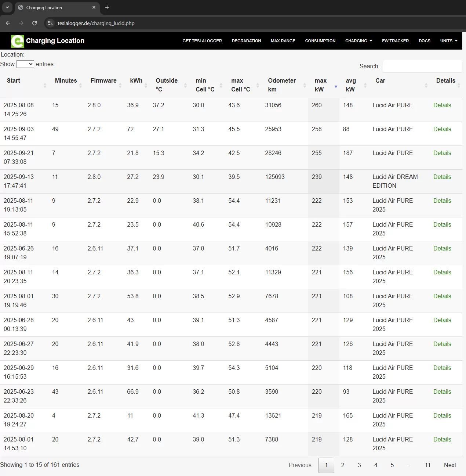Image resolution: width=466 pixels, height=476 pixels.
Task: Go to pagination page 4
Action: coord(376,465)
